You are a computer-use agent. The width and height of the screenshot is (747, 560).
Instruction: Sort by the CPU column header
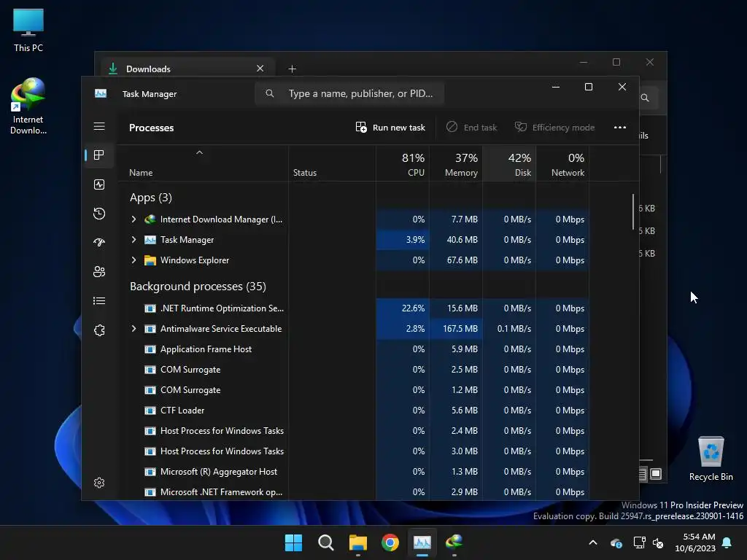point(403,164)
